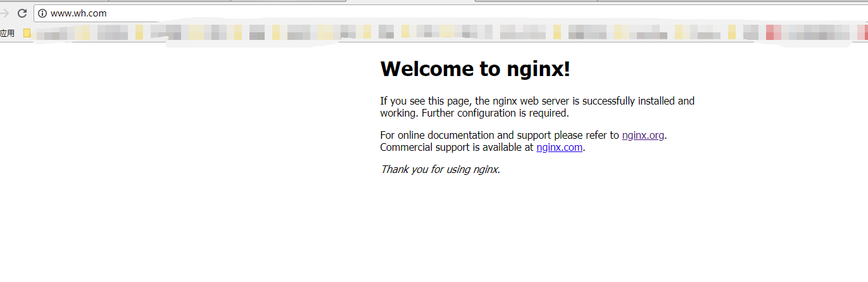868x282 pixels.
Task: Click the 'Thank you for using nginx.' line
Action: [x=441, y=170]
